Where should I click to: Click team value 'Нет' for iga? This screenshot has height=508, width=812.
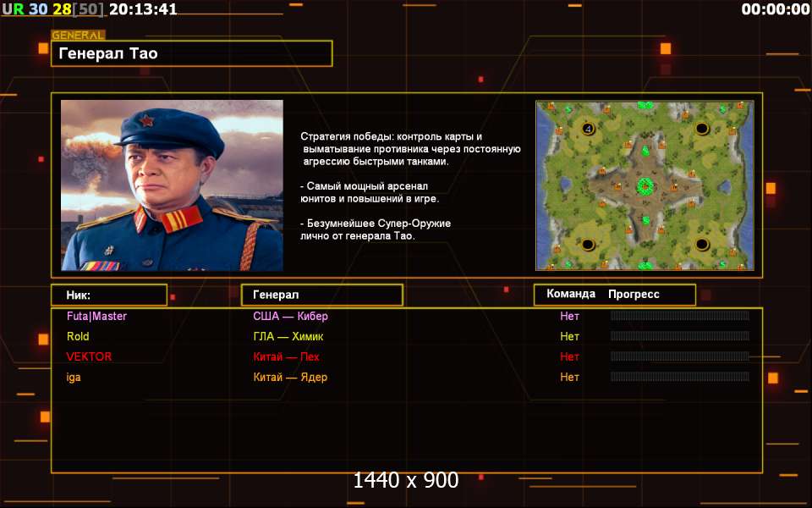569,378
